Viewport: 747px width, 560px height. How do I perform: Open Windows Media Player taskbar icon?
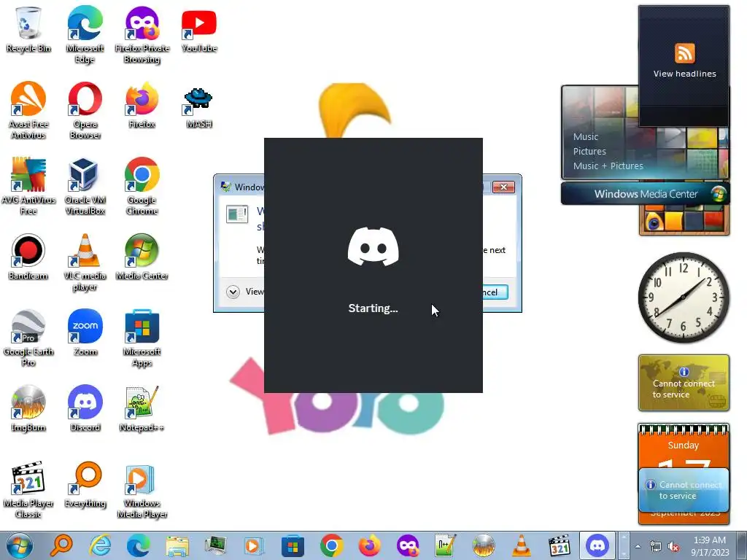[254, 545]
